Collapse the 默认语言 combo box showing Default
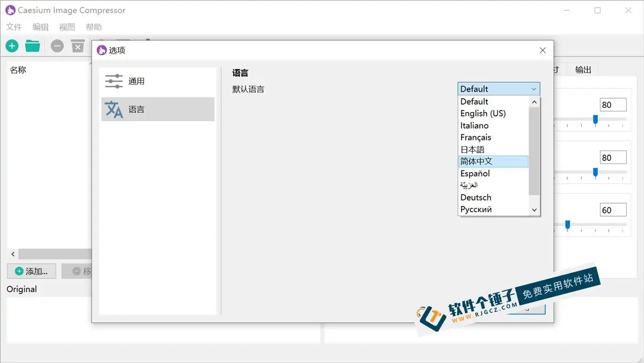 [x=499, y=89]
